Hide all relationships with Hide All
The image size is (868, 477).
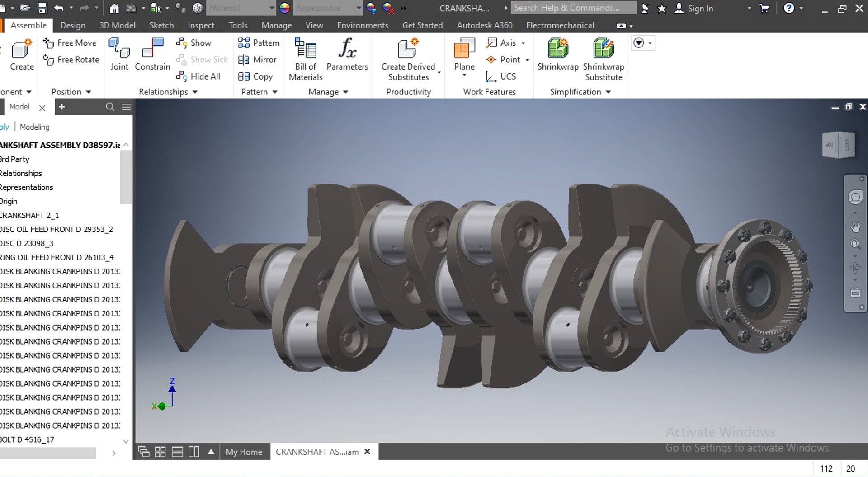click(199, 76)
